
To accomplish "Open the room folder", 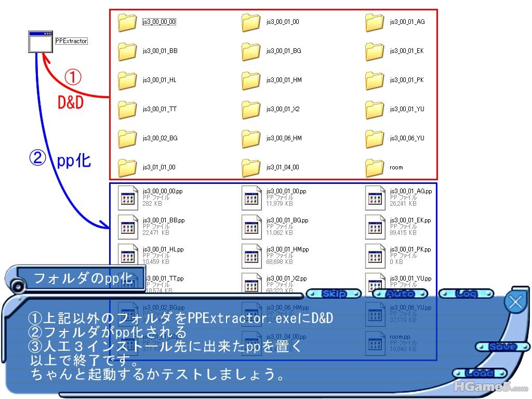I will 375,168.
